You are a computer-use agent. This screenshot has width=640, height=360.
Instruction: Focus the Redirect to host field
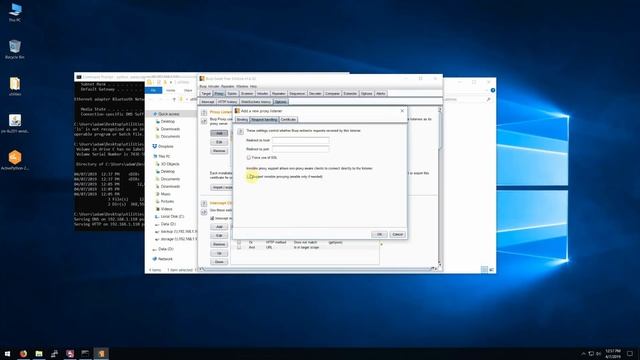(x=300, y=140)
